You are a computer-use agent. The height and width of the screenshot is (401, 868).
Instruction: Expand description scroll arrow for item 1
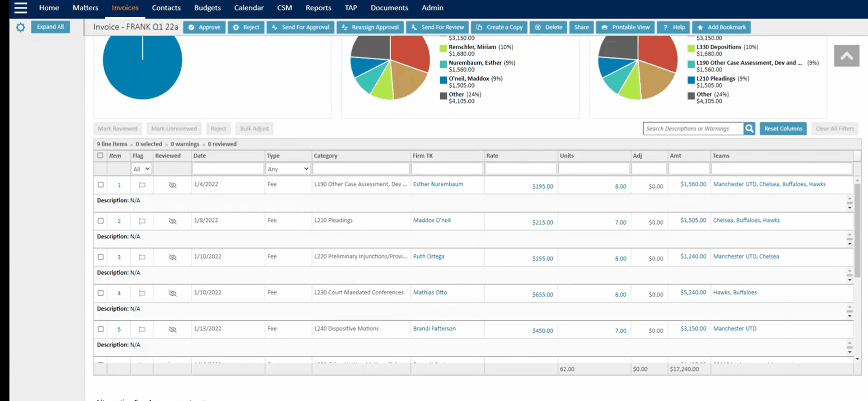point(849,207)
